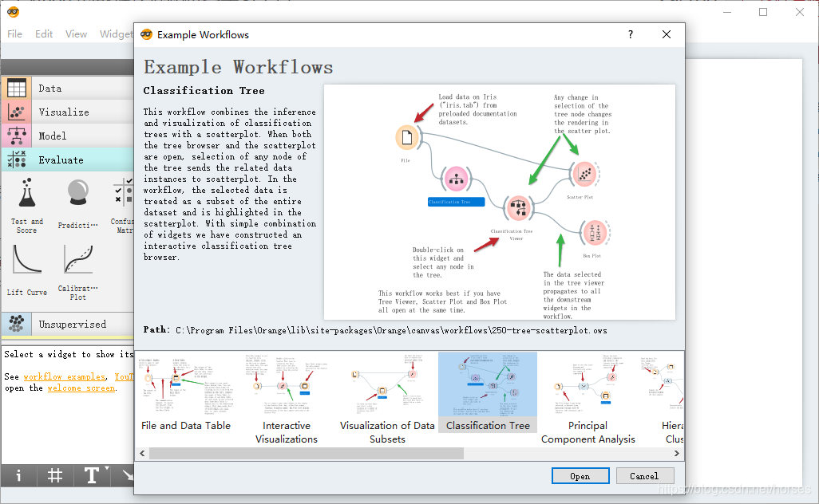Image resolution: width=819 pixels, height=504 pixels.
Task: Click the Visualize category scatter icon
Action: pos(17,112)
